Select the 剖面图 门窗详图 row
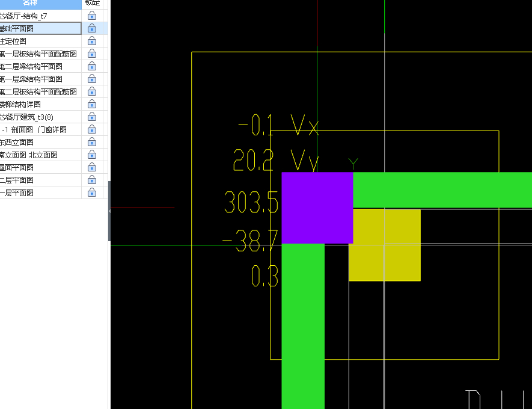The height and width of the screenshot is (409, 532). [40, 130]
